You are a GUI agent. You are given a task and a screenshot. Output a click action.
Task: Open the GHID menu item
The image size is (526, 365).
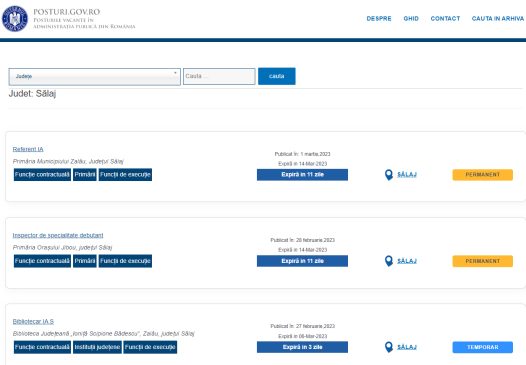[x=411, y=18]
